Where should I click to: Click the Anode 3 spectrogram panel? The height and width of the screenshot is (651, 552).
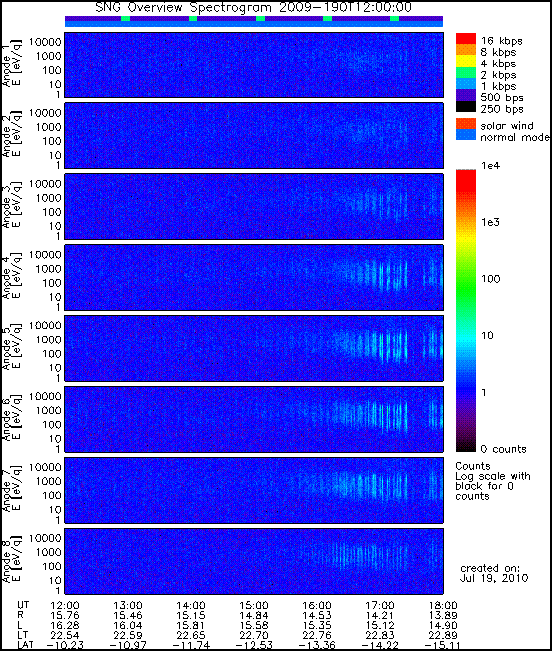(254, 207)
